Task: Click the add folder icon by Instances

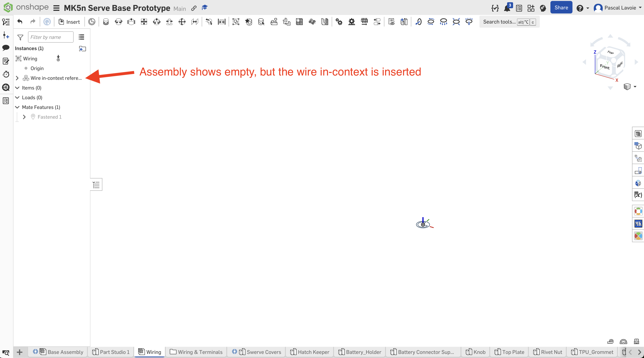Action: coord(82,49)
